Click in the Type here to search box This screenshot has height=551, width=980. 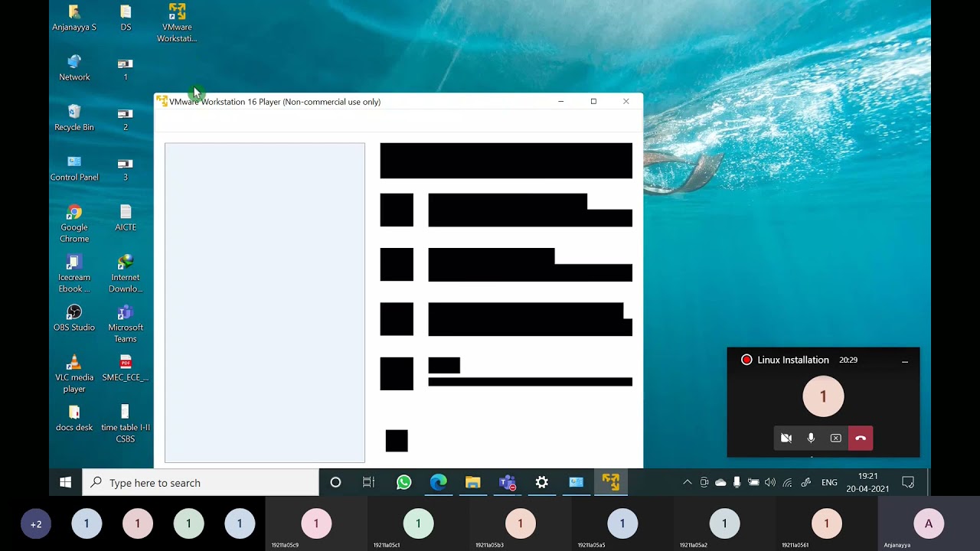(201, 483)
